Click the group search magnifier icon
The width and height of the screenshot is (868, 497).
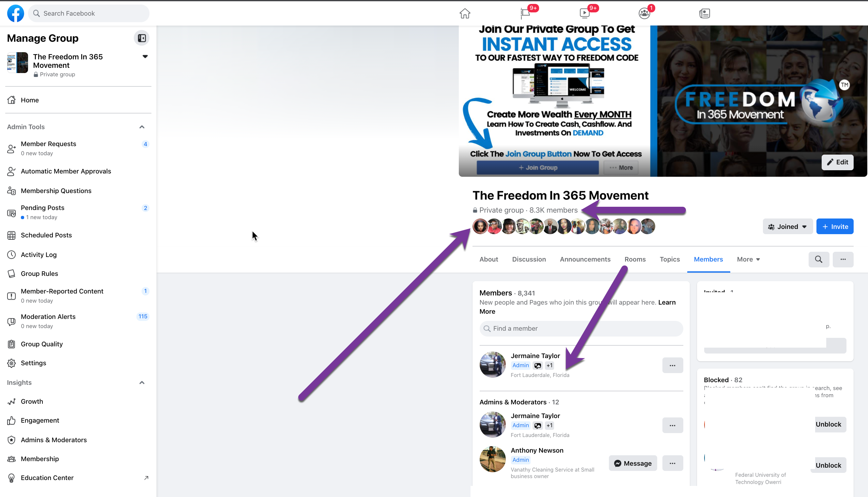coord(818,259)
